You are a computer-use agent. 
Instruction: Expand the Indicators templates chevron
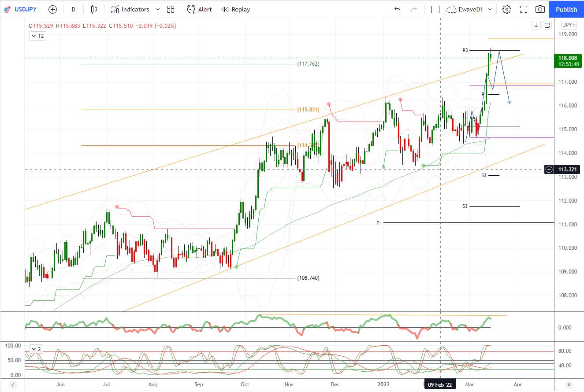pos(158,9)
